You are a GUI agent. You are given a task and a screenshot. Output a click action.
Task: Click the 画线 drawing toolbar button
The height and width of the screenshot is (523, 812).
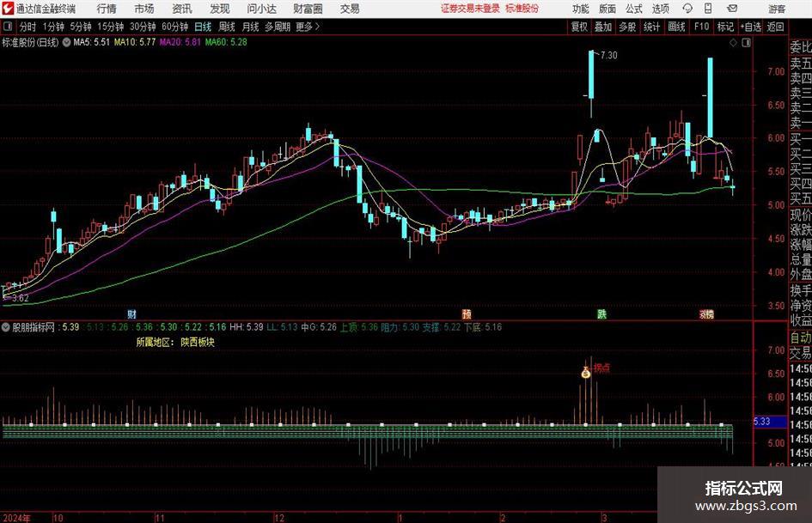[x=677, y=27]
